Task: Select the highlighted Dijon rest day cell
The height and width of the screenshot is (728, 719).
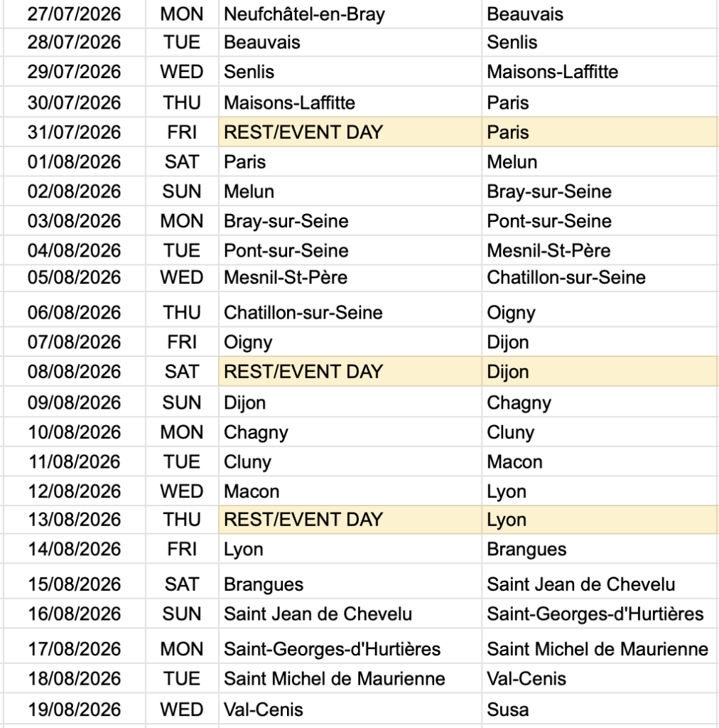Action: (600, 371)
